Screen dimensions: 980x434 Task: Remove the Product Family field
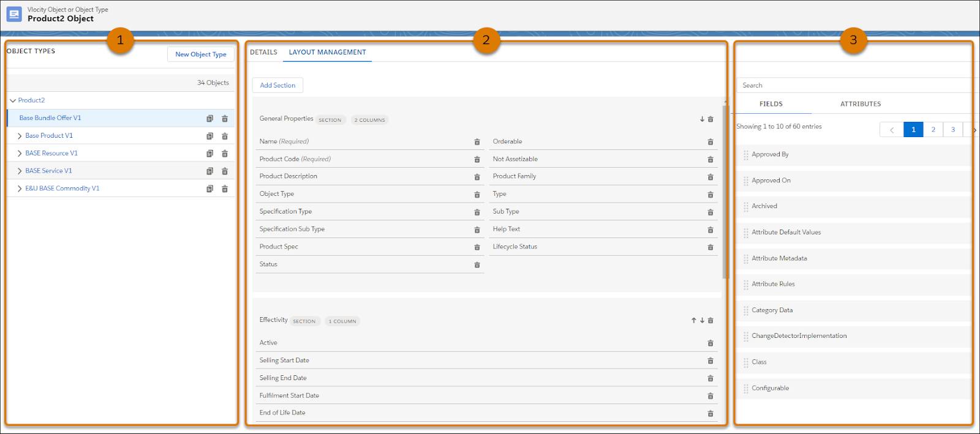710,177
